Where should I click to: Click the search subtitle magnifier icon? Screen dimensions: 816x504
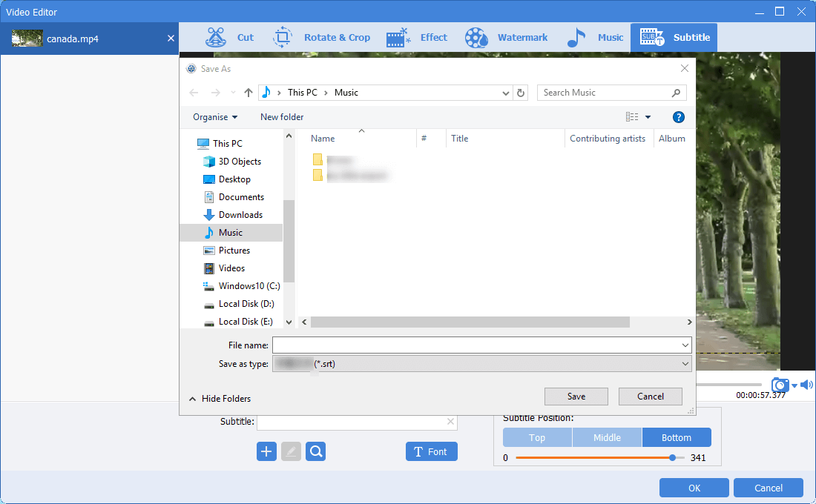[316, 451]
